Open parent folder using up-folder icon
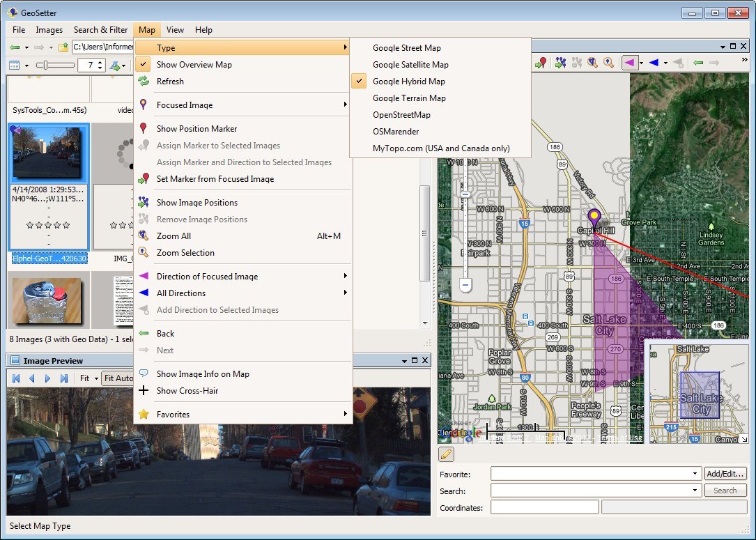The height and width of the screenshot is (540, 756). 64,47
